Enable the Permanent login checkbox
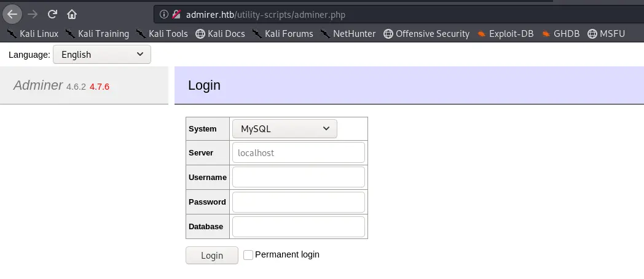This screenshot has width=644, height=279. [x=248, y=255]
